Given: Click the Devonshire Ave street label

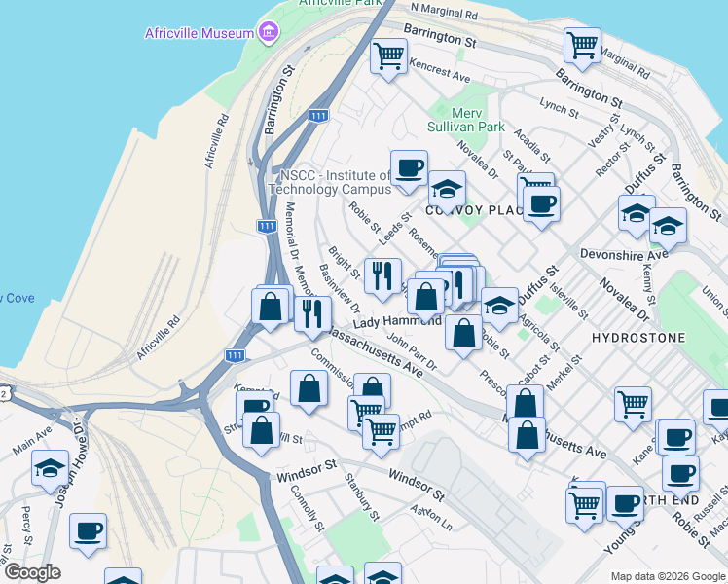Looking at the screenshot, I should pyautogui.click(x=624, y=254).
